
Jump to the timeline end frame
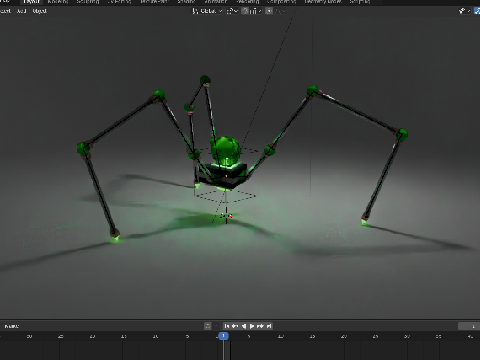269,326
